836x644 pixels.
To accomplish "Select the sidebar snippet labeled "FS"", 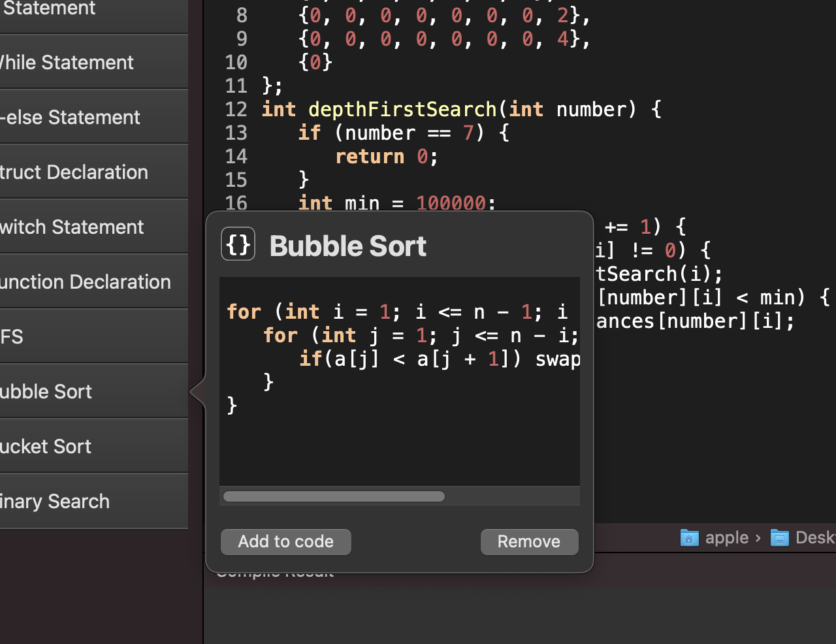I will (x=94, y=336).
